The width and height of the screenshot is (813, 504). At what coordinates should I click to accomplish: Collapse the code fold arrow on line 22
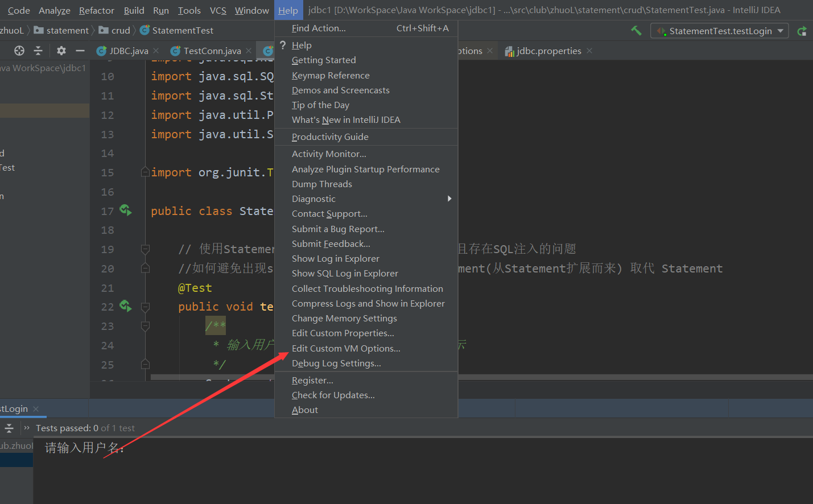pos(145,305)
